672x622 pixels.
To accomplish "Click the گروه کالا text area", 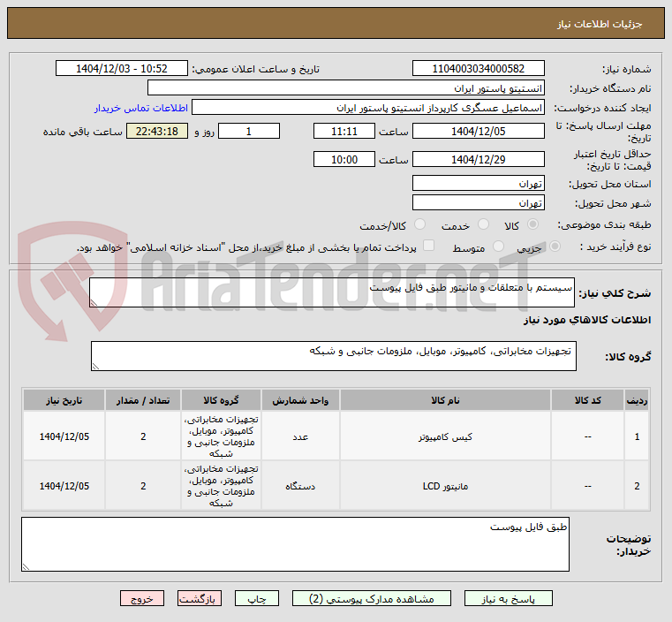I will 334,356.
